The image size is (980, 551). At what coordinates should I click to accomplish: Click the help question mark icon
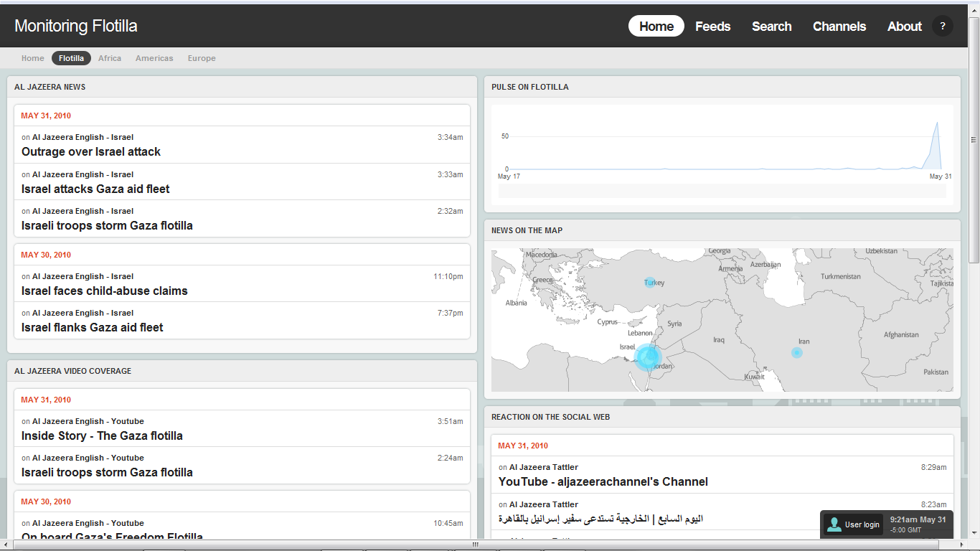click(x=942, y=27)
